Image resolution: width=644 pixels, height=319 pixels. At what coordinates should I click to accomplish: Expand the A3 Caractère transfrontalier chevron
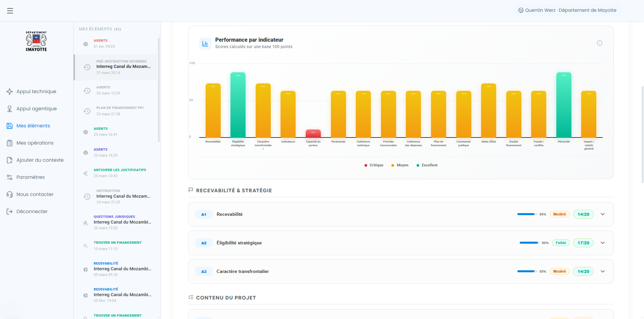(603, 272)
